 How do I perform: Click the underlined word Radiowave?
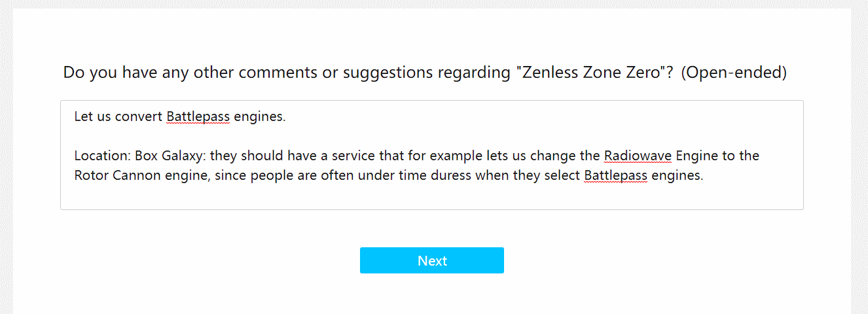pos(638,156)
